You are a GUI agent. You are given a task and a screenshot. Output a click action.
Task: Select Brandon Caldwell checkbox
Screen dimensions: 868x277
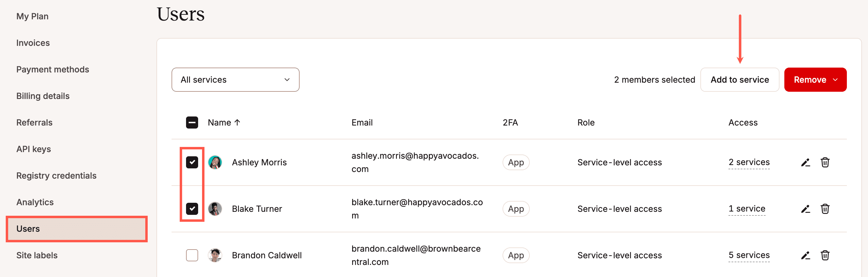coord(192,255)
